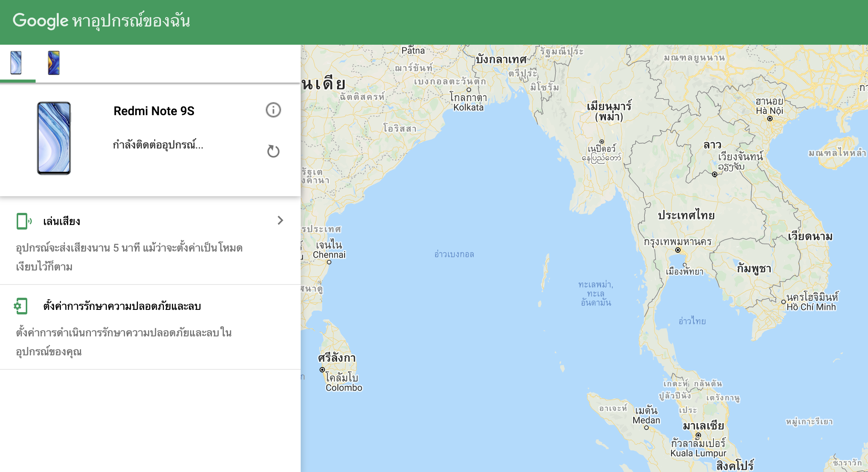The height and width of the screenshot is (472, 868).
Task: Click the เล่นเสียง play sound label
Action: [x=61, y=221]
